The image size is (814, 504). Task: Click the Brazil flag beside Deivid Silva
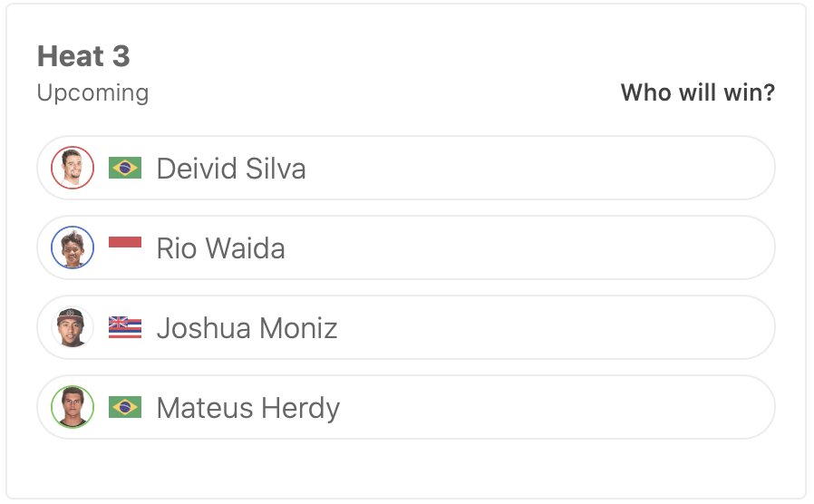pos(125,168)
